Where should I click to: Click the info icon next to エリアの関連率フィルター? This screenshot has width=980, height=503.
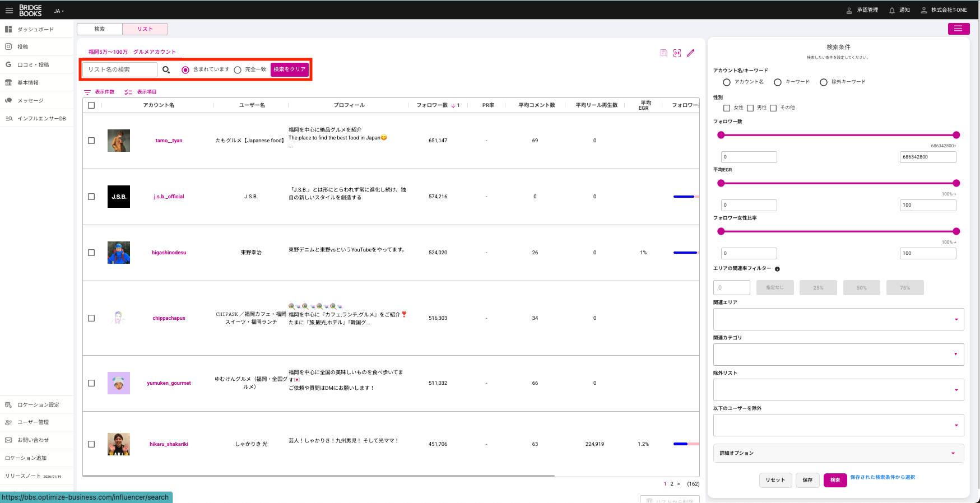777,269
